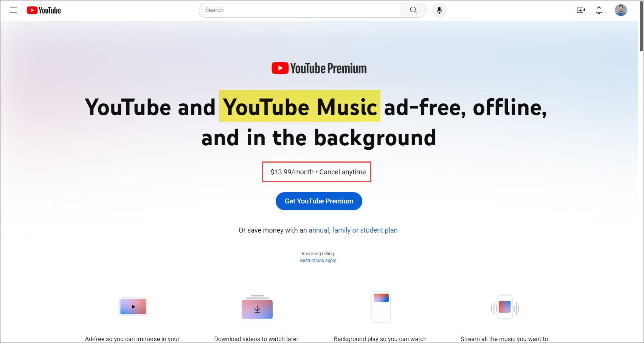644x343 pixels.
Task: Click the Download videos to watch later caption
Action: 256,339
